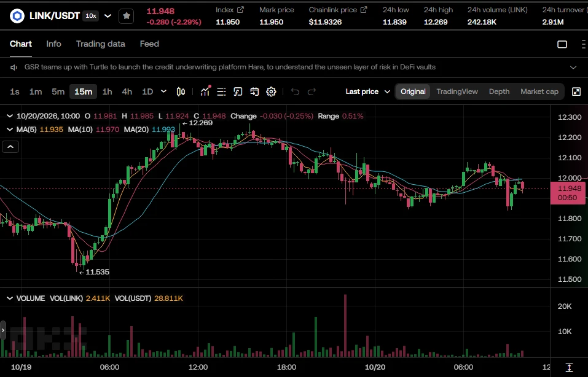Add LINK/USDT to favorites with the star

127,16
